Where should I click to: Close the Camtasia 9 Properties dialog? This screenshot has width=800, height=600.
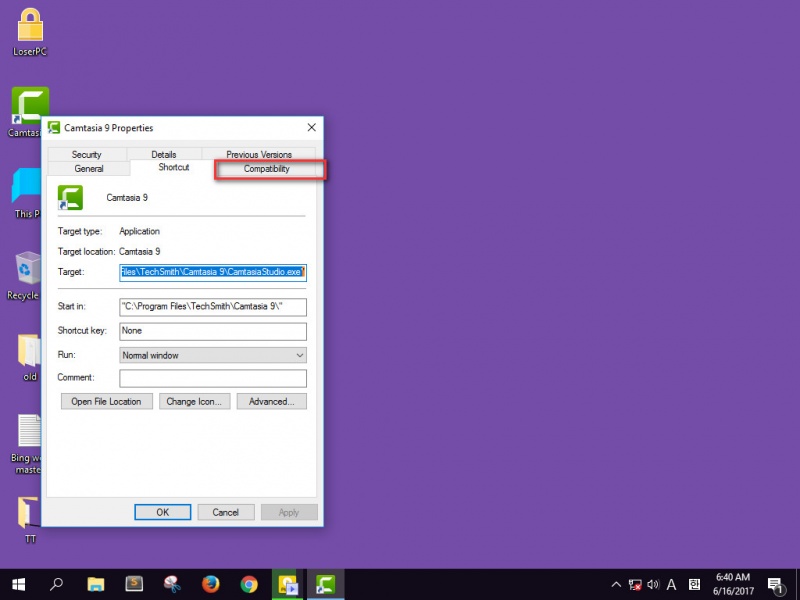[311, 128]
